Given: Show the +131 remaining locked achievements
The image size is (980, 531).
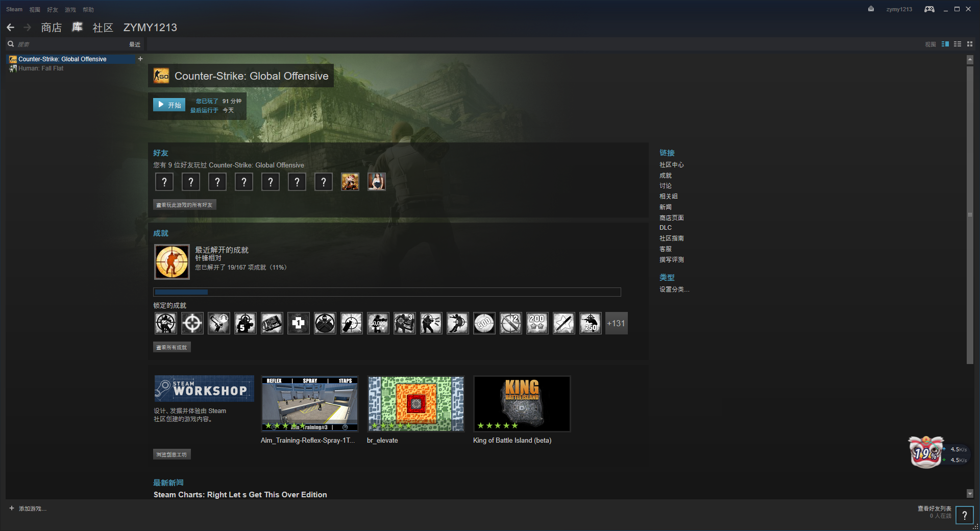Looking at the screenshot, I should tap(616, 323).
